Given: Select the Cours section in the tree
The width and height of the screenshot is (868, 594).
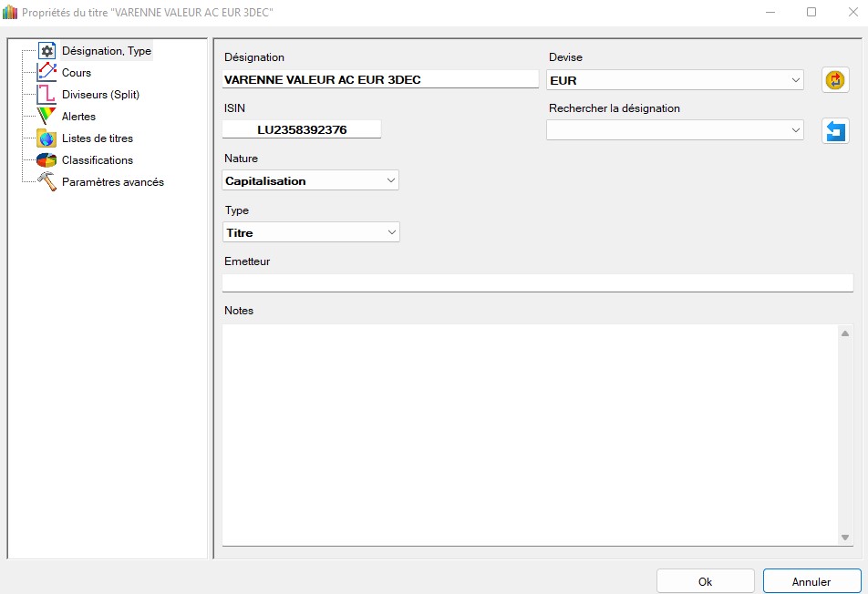Looking at the screenshot, I should pyautogui.click(x=77, y=73).
